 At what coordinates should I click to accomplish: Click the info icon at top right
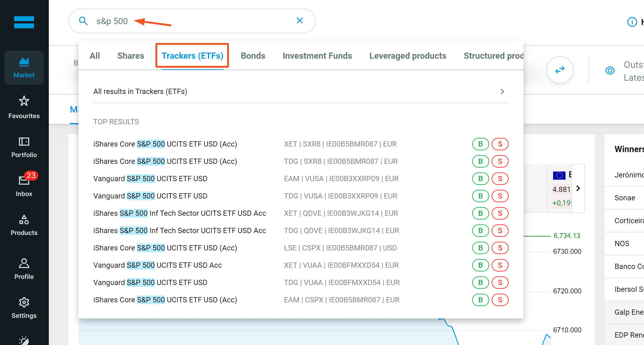click(x=632, y=22)
